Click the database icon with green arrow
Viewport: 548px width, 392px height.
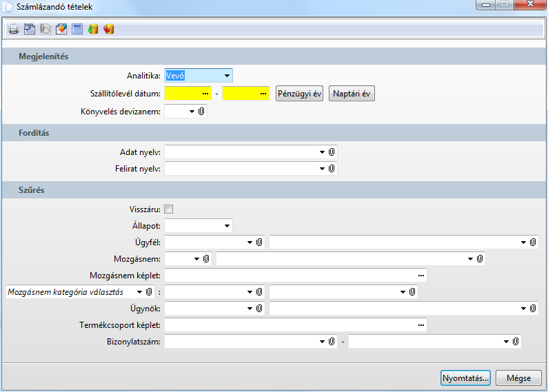tap(93, 30)
